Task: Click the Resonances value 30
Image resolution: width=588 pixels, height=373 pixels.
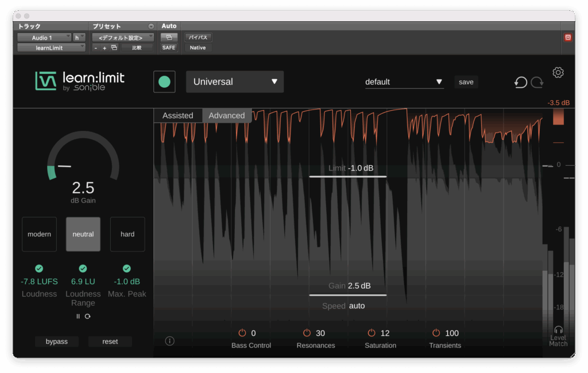Action: pos(320,333)
